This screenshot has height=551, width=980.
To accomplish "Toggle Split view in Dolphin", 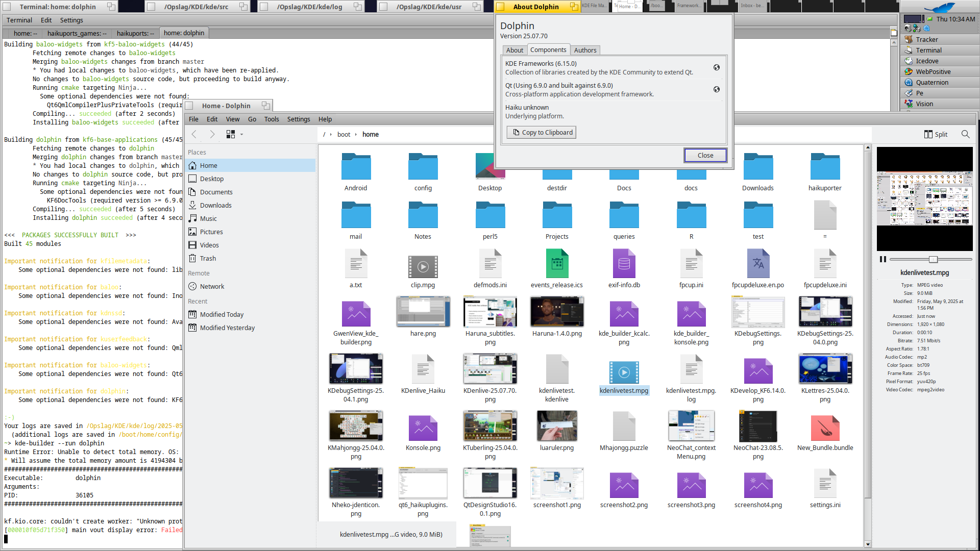I will 936,134.
